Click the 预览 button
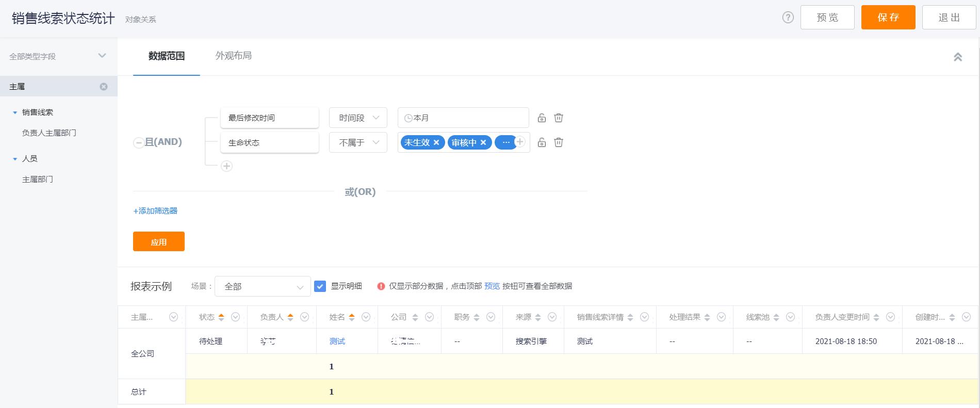 point(827,18)
